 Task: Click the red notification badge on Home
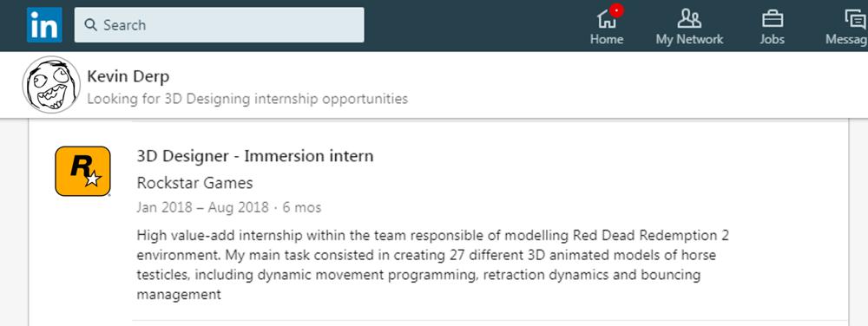[617, 10]
